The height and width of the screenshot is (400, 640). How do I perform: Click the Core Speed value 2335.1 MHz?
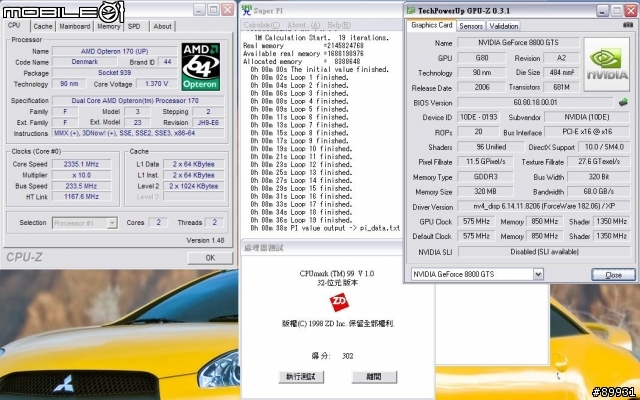pos(81,164)
